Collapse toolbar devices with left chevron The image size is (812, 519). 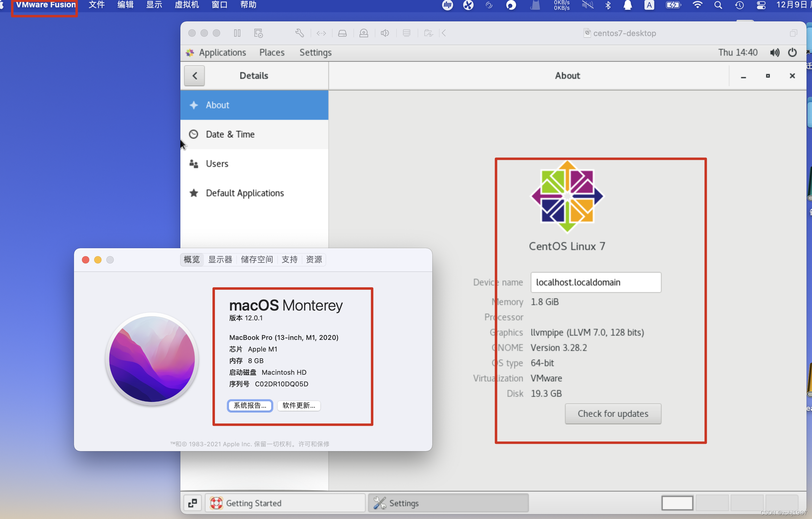[x=444, y=33]
